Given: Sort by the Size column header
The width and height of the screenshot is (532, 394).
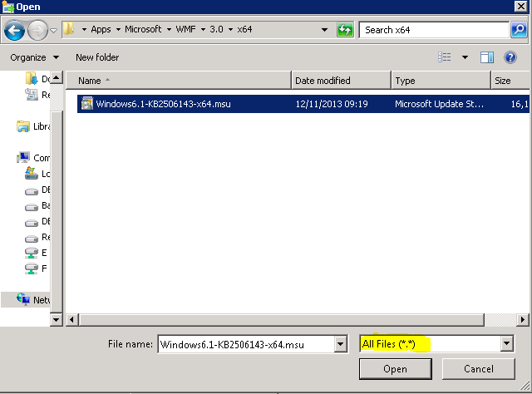Looking at the screenshot, I should (x=510, y=81).
